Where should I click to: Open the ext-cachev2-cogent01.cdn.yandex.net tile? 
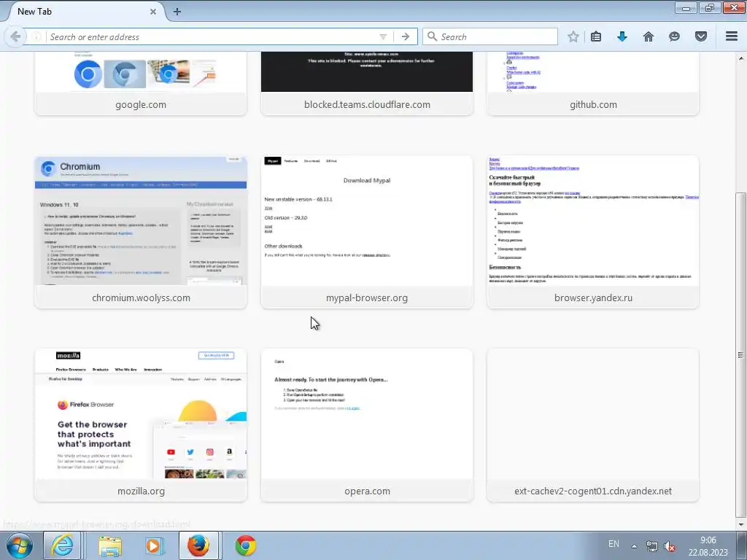[x=593, y=425]
